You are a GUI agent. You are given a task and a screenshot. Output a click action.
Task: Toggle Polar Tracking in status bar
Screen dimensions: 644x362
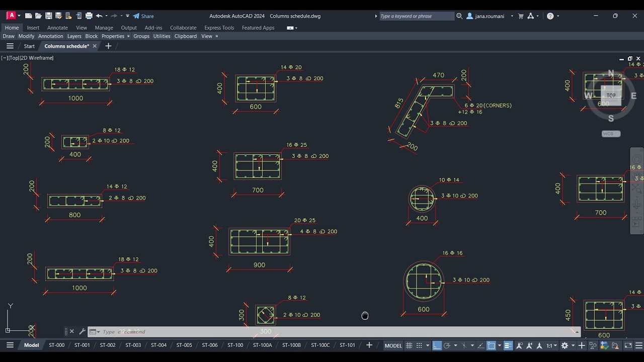tap(447, 345)
